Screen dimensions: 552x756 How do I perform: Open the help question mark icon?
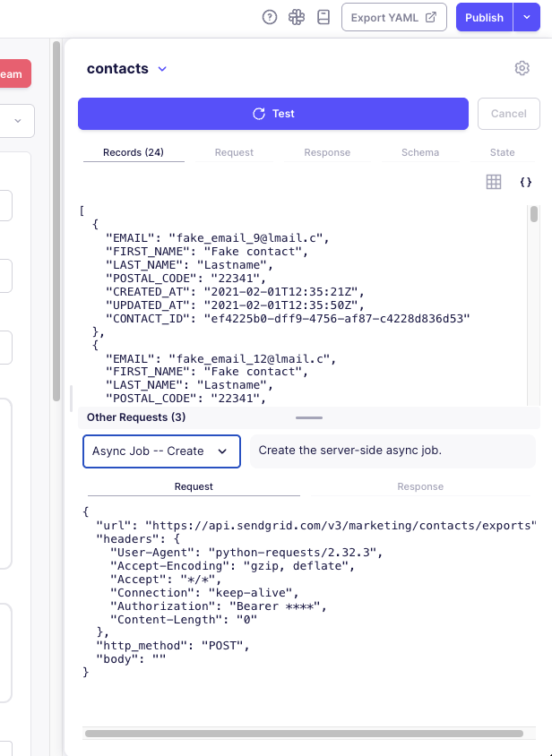pyautogui.click(x=269, y=17)
